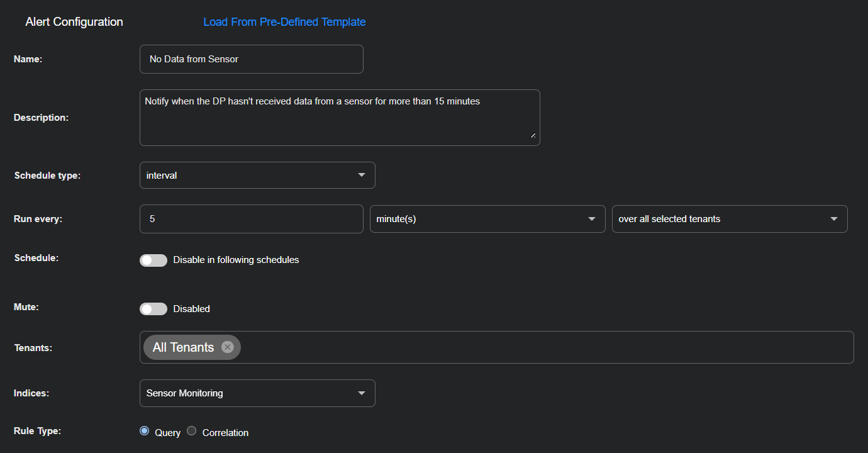
Task: Click the Description box resize handle
Action: click(533, 135)
